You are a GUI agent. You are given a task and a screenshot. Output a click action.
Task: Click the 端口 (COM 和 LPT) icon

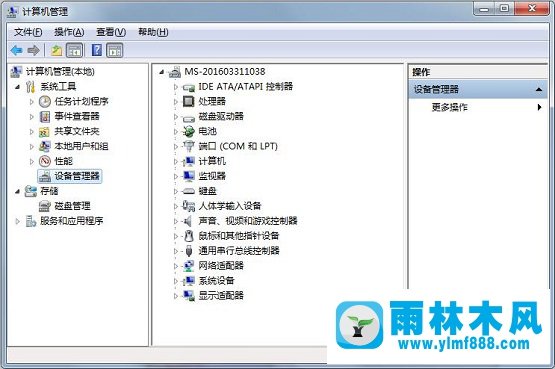pos(189,146)
